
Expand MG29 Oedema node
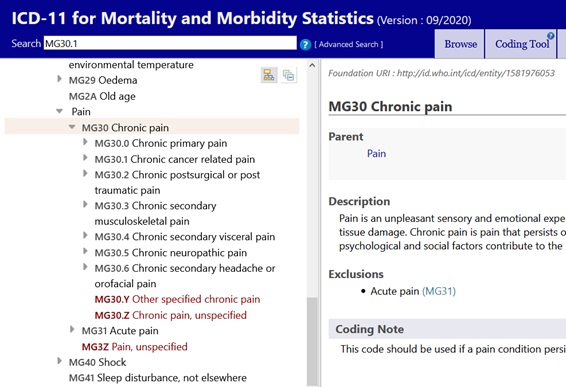60,79
